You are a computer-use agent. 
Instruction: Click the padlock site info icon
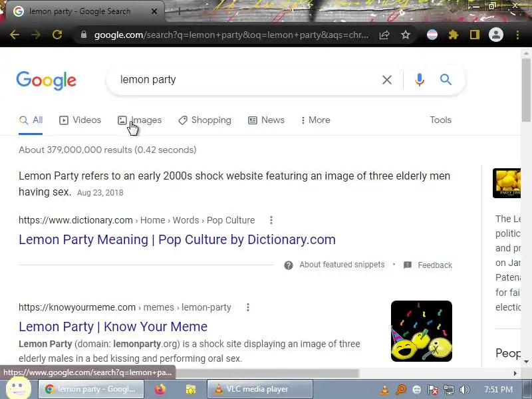84,35
